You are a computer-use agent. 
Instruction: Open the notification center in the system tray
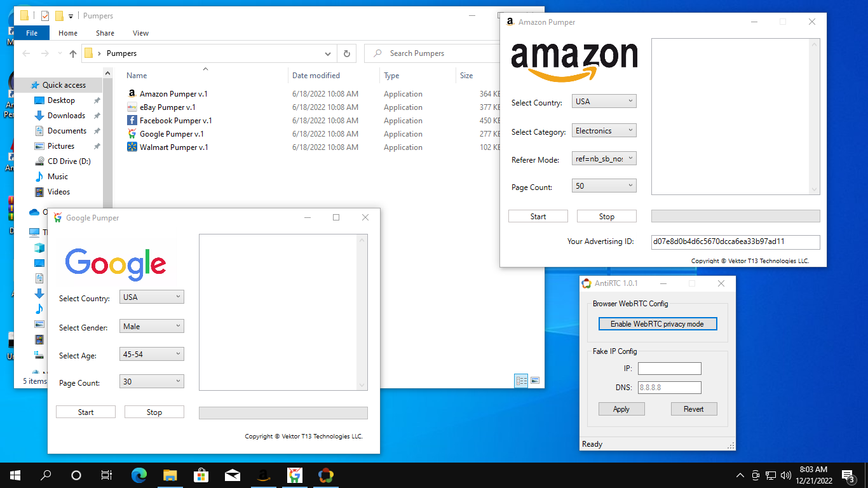pos(848,475)
